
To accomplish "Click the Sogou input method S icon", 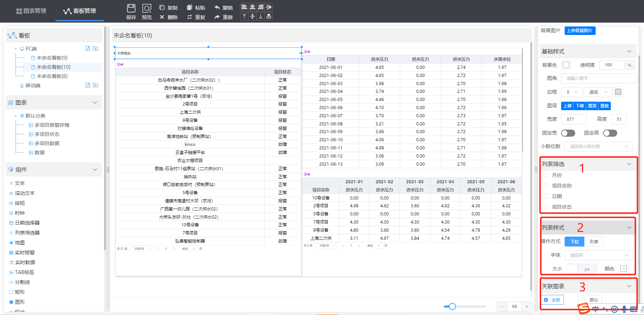I will (584, 309).
